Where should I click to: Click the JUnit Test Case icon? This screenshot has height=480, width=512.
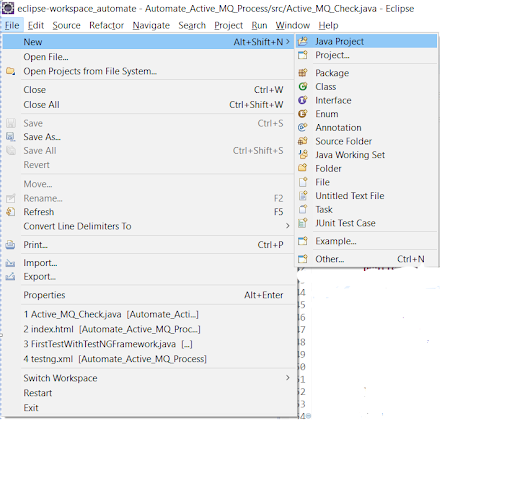303,223
